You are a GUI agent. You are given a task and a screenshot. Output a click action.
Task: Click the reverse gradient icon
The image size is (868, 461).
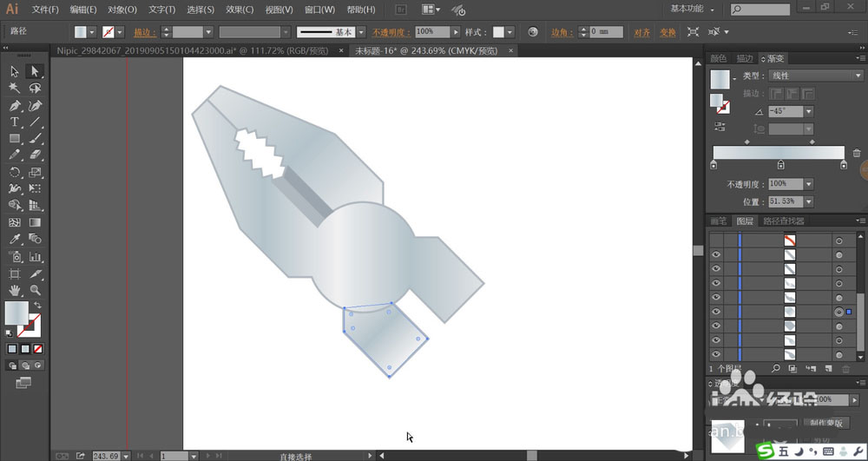pos(720,126)
